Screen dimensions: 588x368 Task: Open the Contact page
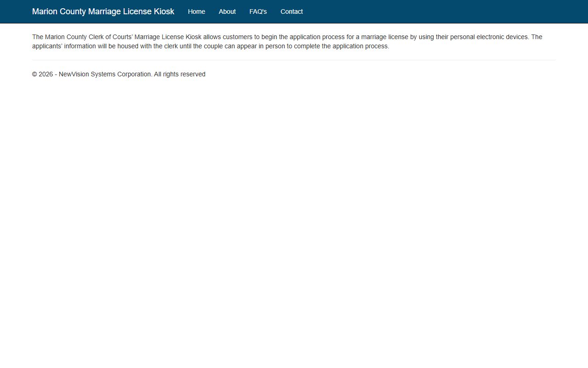pyautogui.click(x=291, y=11)
